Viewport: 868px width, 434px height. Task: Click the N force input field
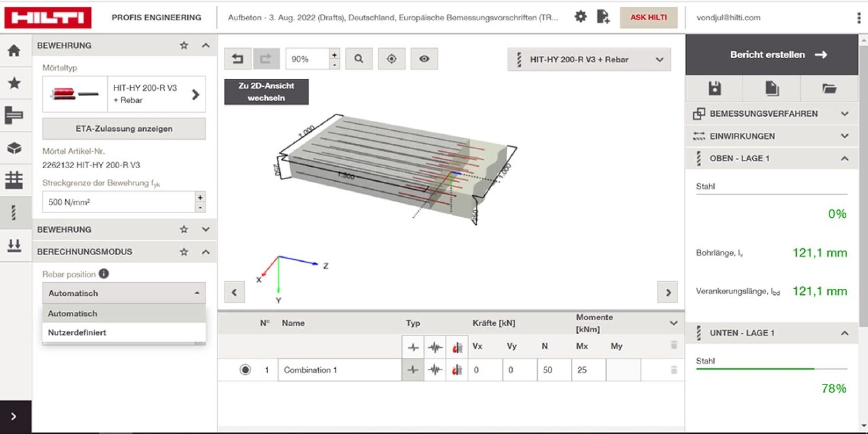click(x=554, y=370)
